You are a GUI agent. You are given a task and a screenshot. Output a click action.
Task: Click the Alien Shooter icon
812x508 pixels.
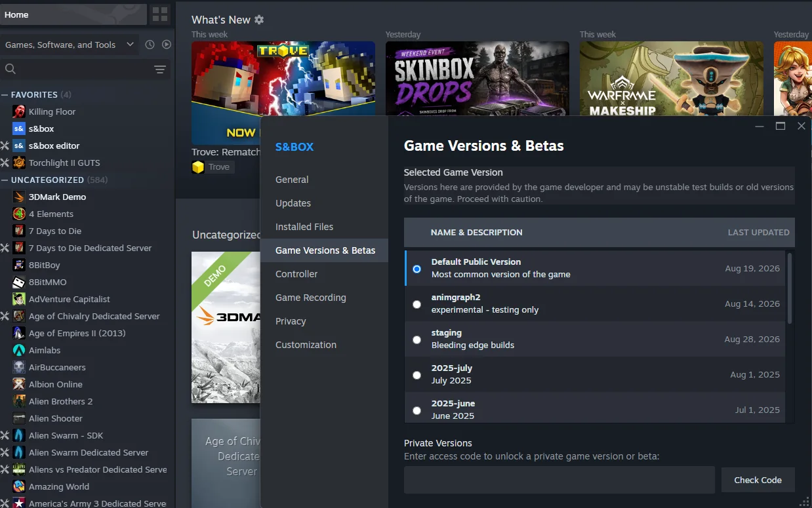coord(19,418)
